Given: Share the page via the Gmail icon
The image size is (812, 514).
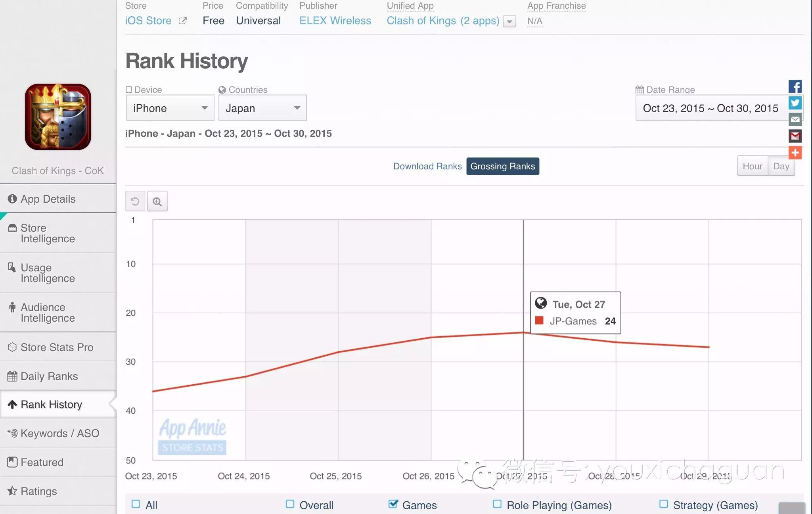Looking at the screenshot, I should click(795, 136).
